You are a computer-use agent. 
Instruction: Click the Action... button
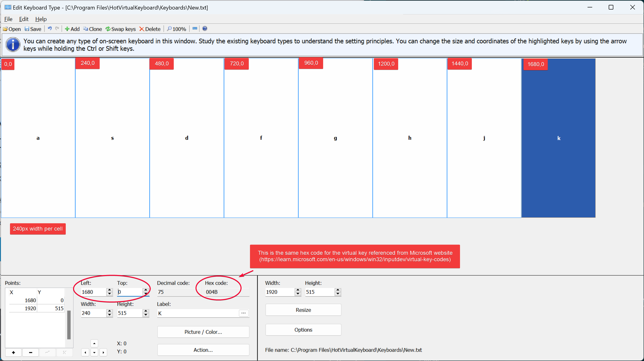(203, 350)
